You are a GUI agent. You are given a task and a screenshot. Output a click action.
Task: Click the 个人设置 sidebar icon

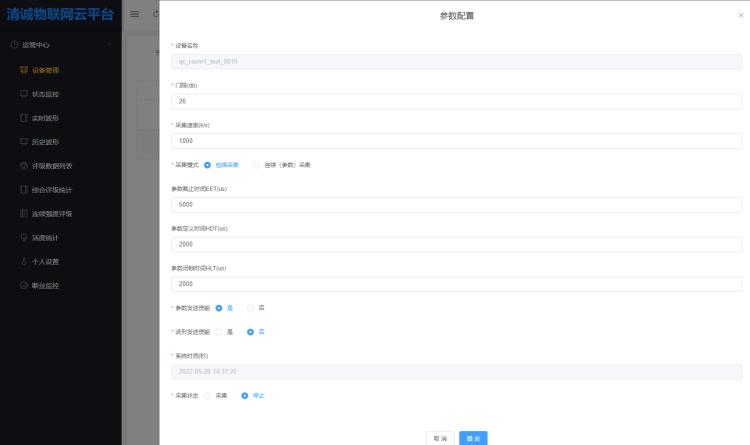tap(24, 262)
